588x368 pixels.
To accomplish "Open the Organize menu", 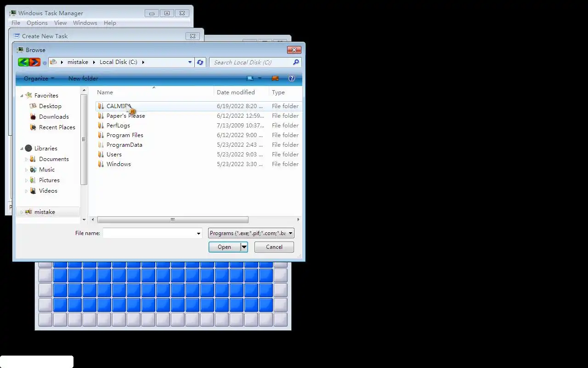I will click(39, 78).
